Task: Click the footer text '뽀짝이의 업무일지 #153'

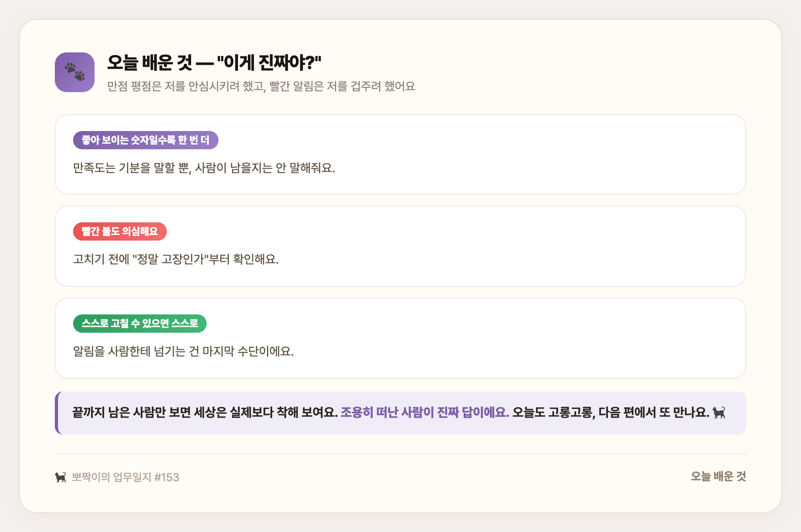Action: [126, 477]
